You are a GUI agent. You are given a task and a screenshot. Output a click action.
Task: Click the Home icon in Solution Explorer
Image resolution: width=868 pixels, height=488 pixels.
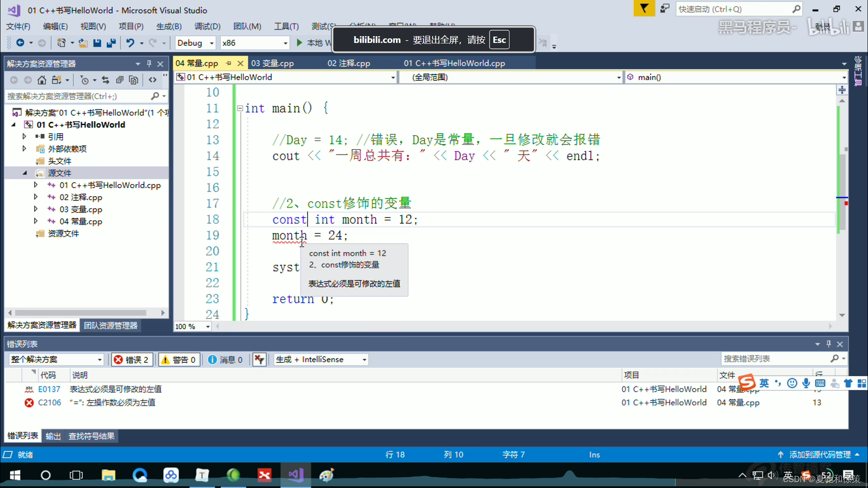(42, 80)
